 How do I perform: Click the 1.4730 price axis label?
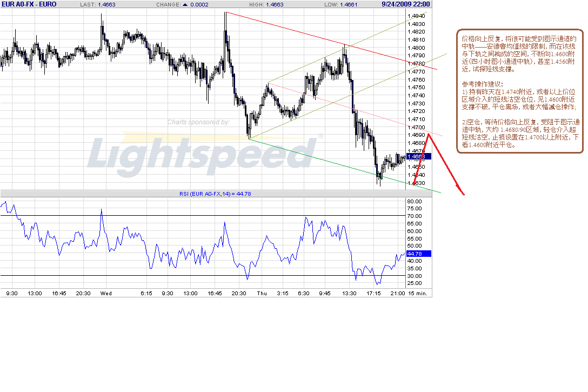(x=416, y=103)
